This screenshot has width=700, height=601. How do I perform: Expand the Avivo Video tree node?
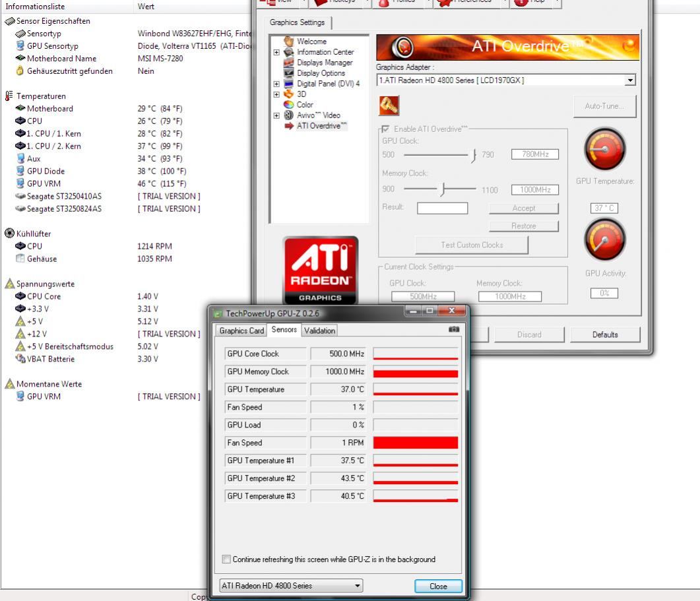tap(276, 115)
